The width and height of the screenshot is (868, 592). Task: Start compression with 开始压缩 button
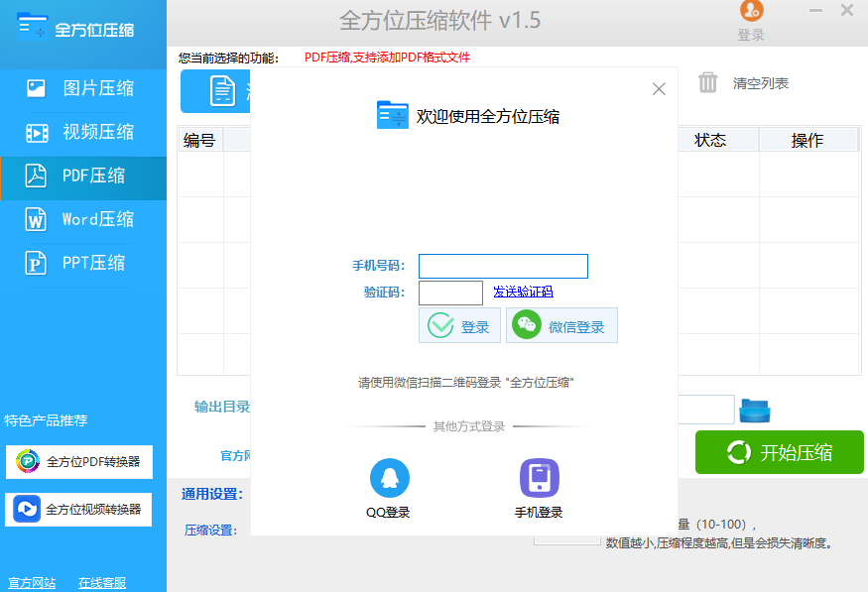(x=779, y=452)
